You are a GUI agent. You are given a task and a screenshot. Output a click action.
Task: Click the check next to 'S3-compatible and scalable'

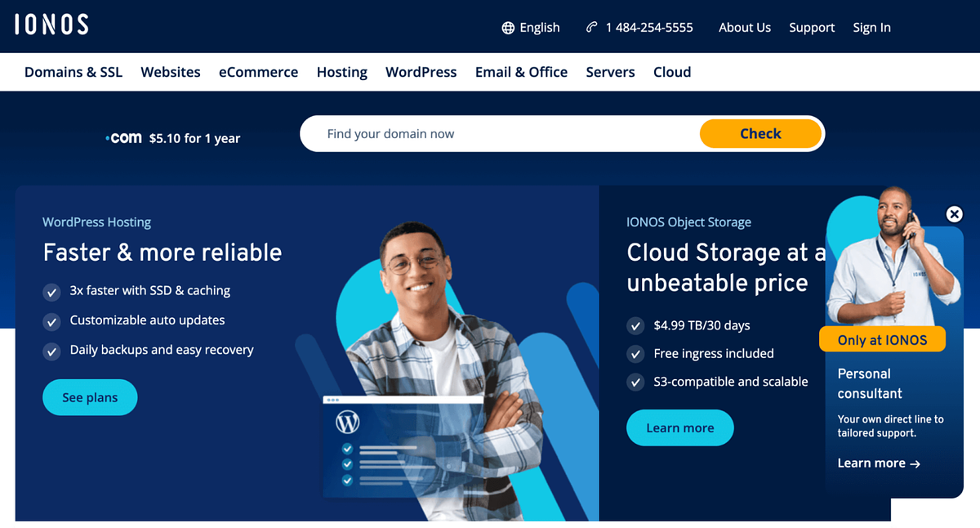click(635, 382)
